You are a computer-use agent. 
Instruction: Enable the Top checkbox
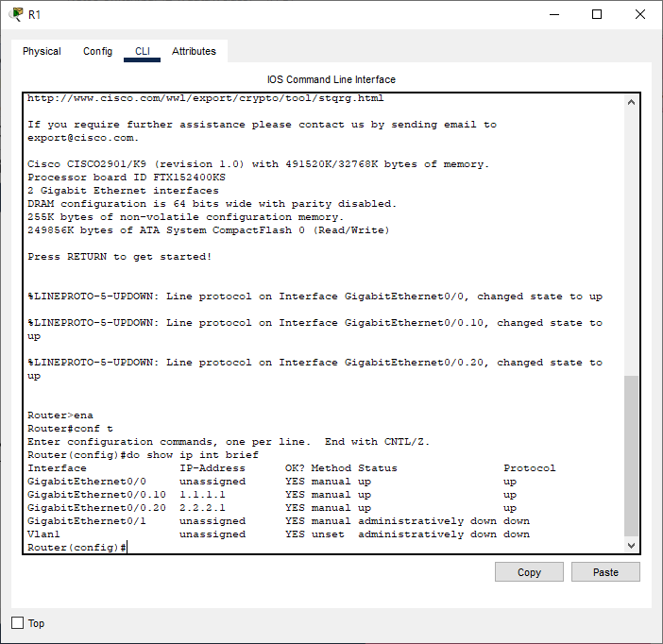(x=17, y=623)
